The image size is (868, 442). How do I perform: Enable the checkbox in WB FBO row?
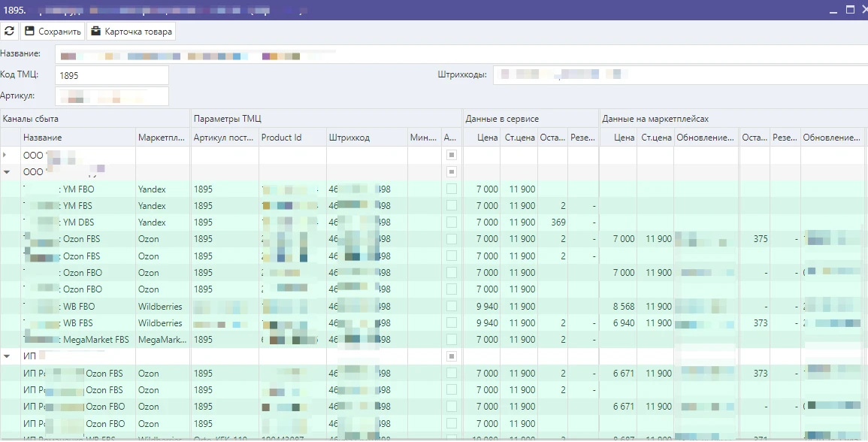[451, 307]
